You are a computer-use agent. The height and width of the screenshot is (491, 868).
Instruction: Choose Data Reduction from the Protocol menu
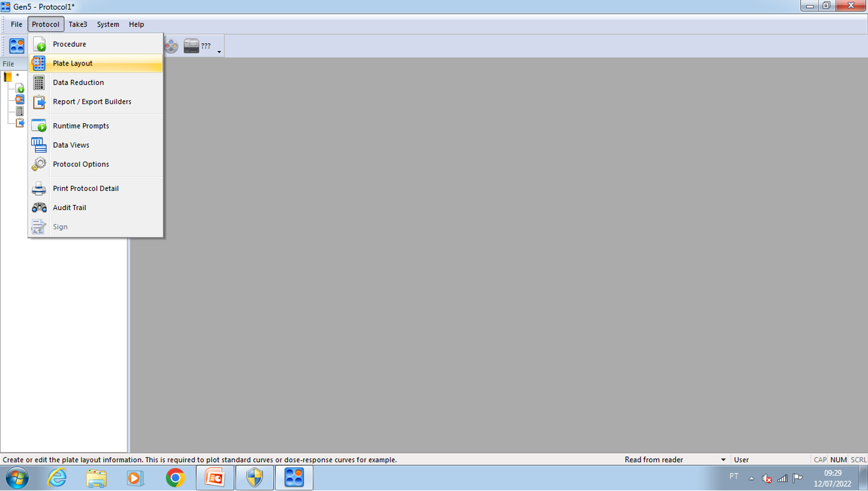(x=96, y=82)
